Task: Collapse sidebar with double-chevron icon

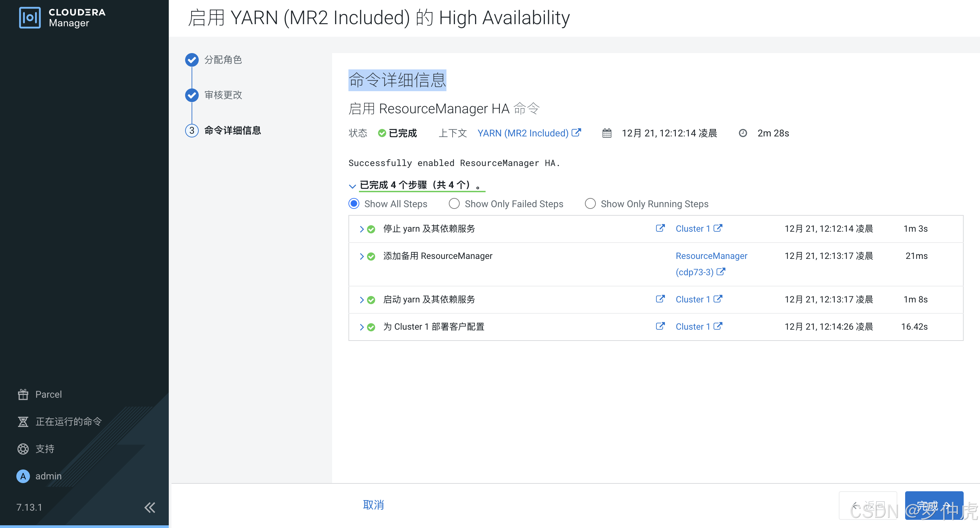Action: 149,507
